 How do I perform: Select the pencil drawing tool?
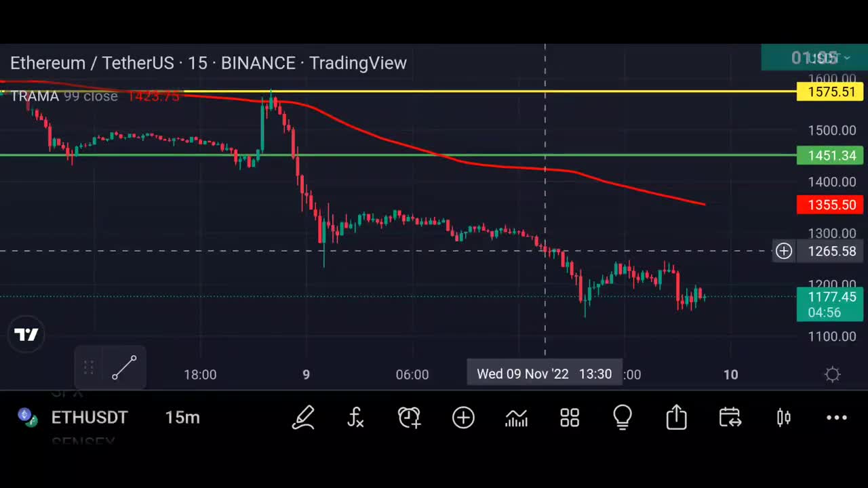point(303,418)
